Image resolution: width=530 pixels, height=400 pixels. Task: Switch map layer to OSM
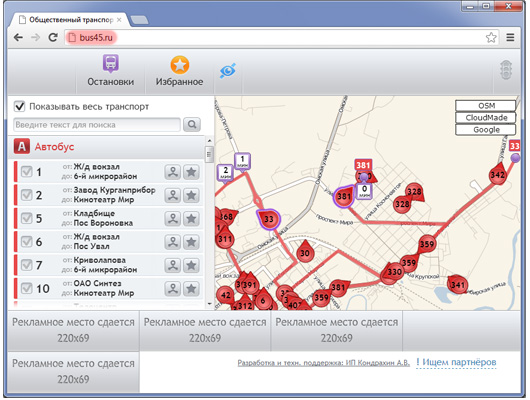point(486,106)
